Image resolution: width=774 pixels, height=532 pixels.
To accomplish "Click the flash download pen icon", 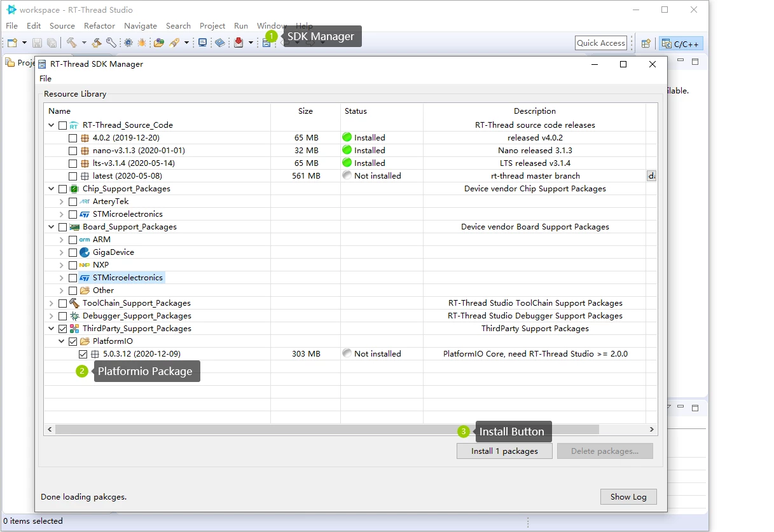I will pyautogui.click(x=174, y=43).
